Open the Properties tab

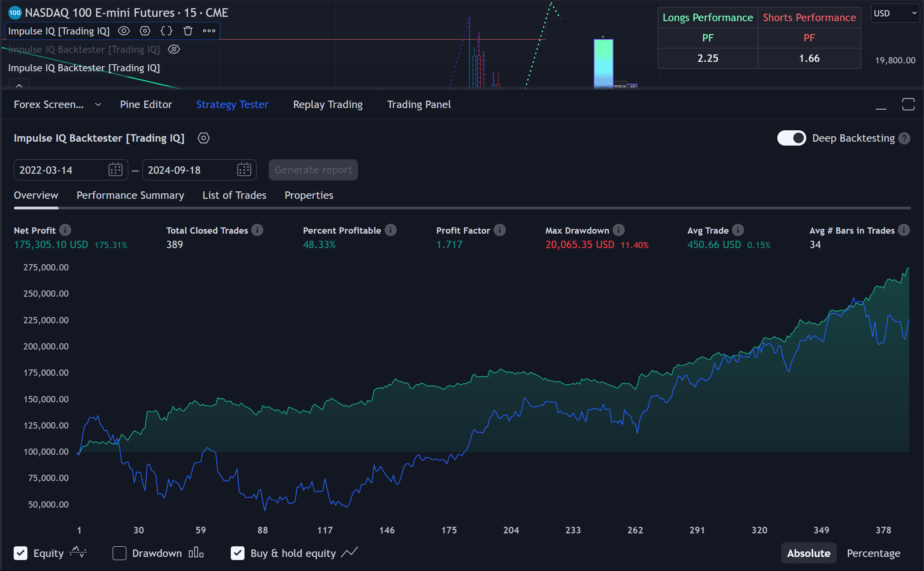coord(309,195)
